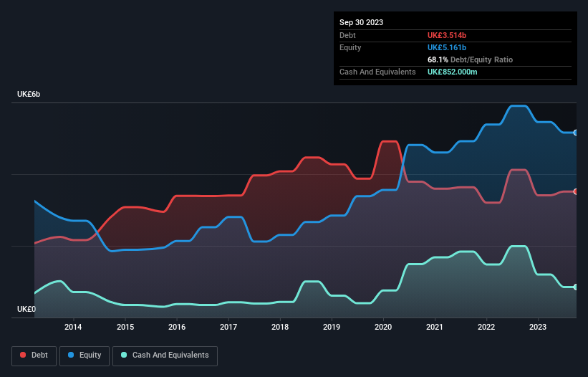
Task: Click the 2014 x-axis label
Action: pos(73,327)
